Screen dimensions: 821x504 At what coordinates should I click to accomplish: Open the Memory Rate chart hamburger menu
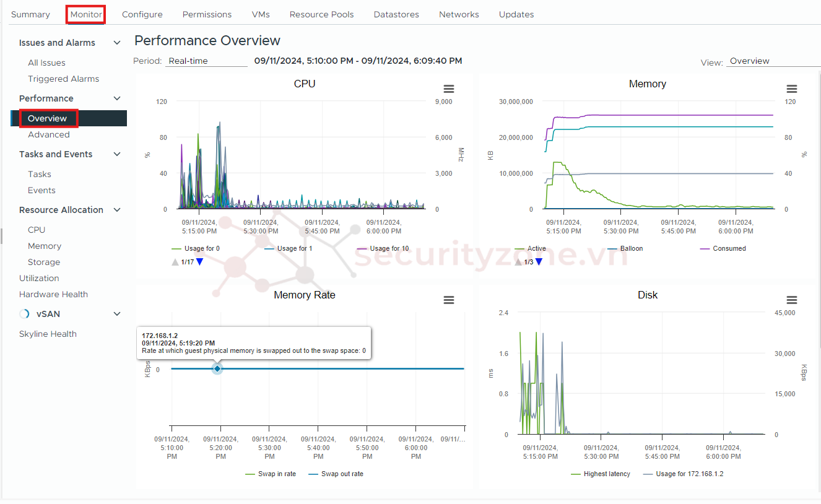pos(449,300)
